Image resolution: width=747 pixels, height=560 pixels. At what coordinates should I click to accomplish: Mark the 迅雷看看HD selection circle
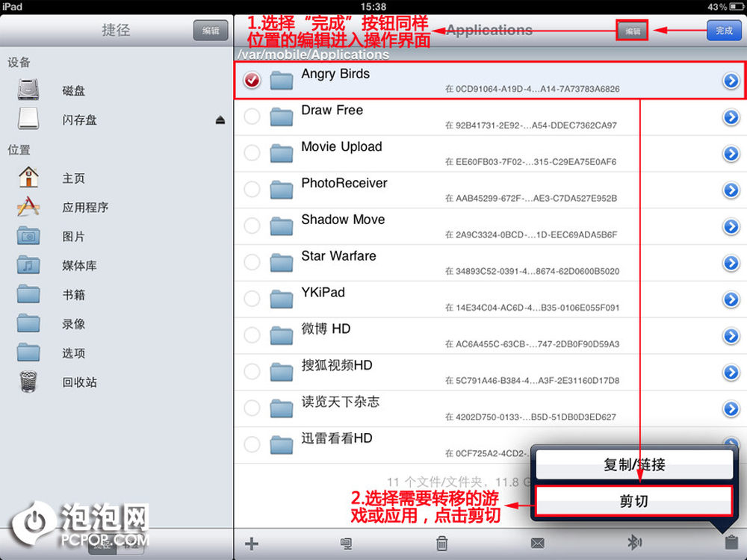click(x=252, y=444)
